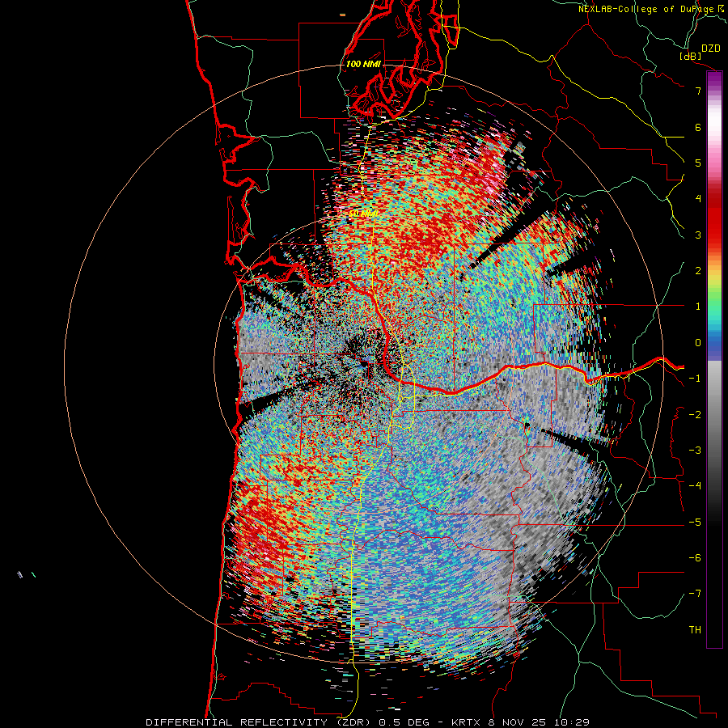Viewport: 728px width, 728px height.
Task: Click the TH label on the color scale
Action: pos(695,630)
